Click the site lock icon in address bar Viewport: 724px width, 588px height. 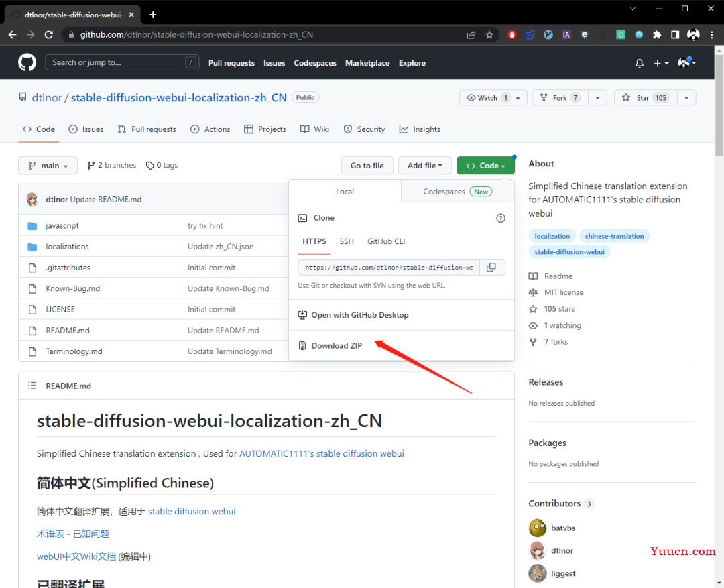(x=71, y=35)
